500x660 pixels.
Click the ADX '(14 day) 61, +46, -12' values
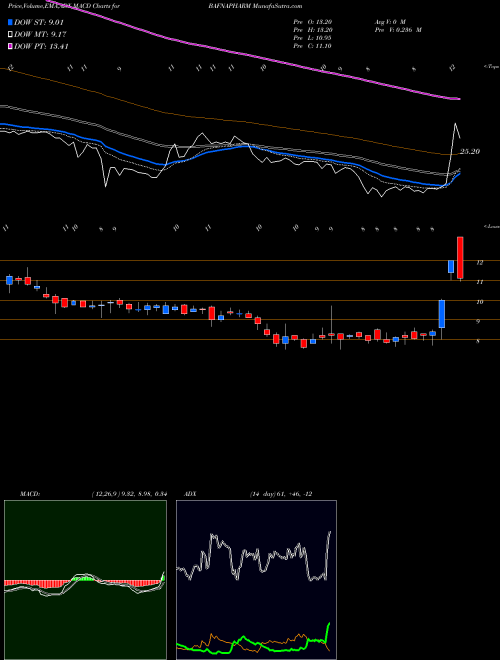[280, 494]
